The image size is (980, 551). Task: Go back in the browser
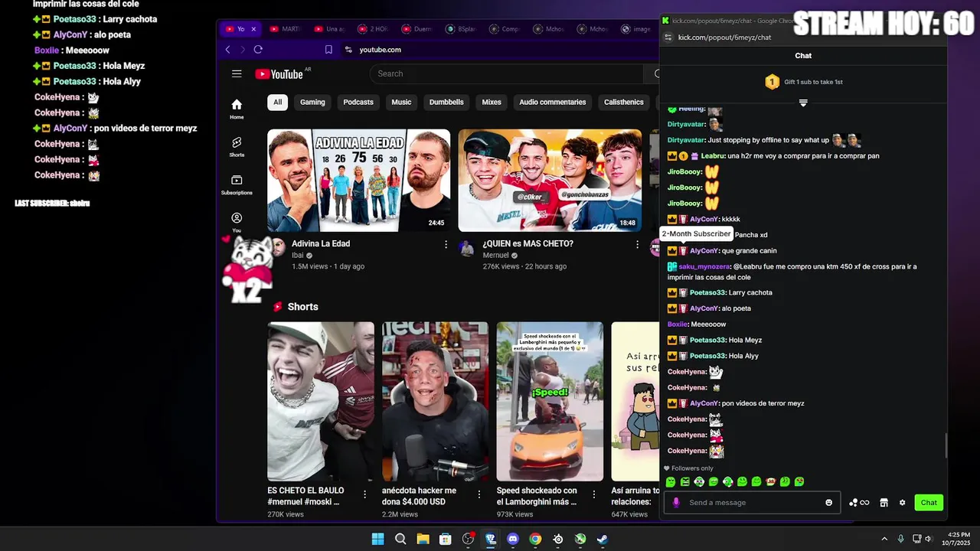coord(227,49)
